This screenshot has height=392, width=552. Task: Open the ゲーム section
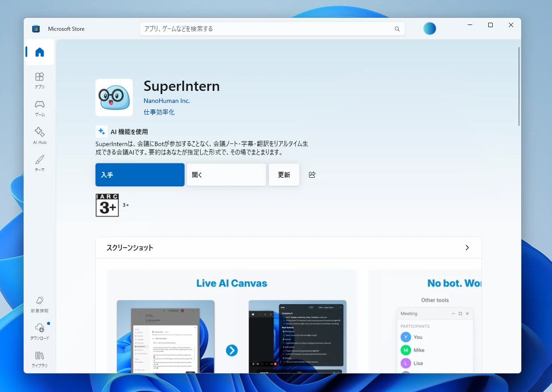40,108
